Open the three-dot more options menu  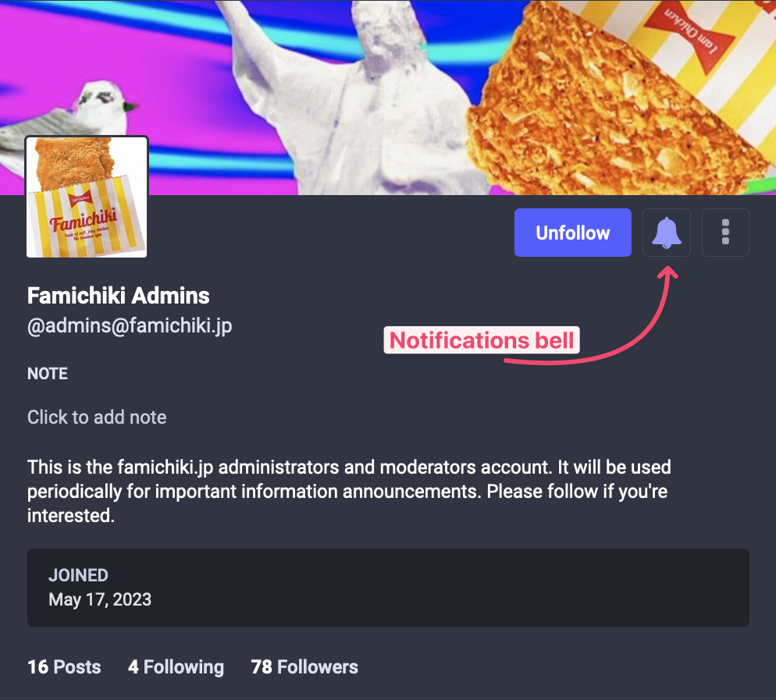coord(725,233)
